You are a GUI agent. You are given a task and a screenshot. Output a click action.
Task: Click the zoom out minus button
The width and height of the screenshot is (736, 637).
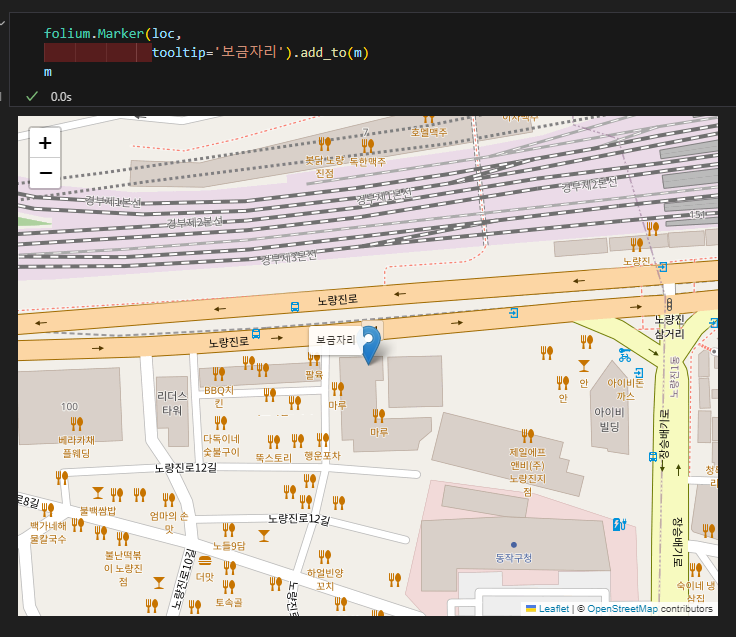tap(45, 174)
